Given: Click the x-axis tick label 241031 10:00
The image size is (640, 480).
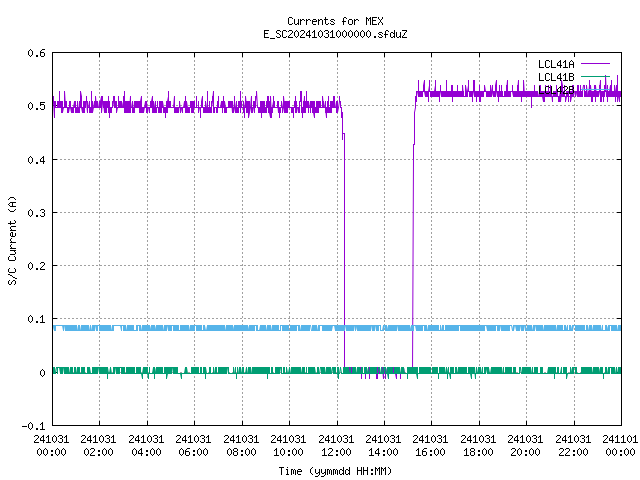Looking at the screenshot, I should coord(288,446).
